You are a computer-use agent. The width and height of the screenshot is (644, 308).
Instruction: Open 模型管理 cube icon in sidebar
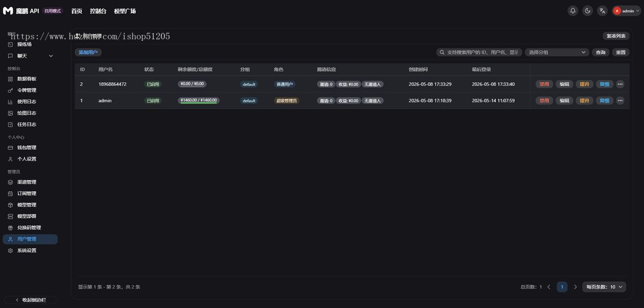10,205
